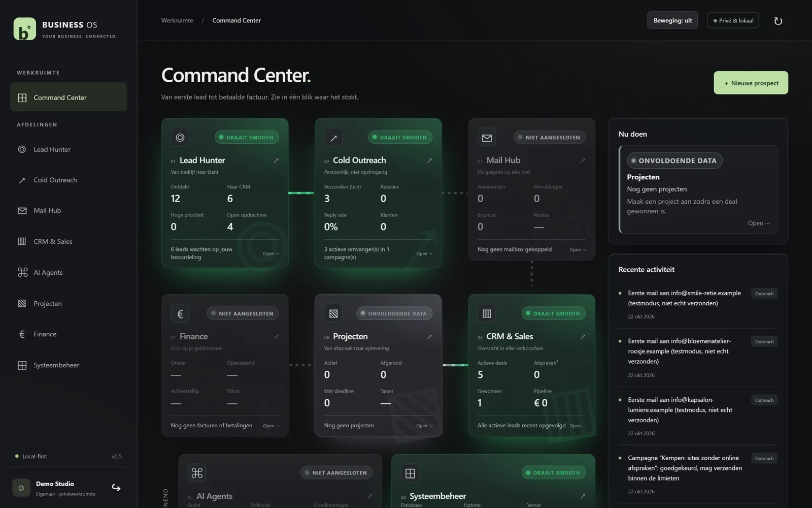Click the columns icon tile on CRM & Sales card
The width and height of the screenshot is (812, 508).
[487, 313]
